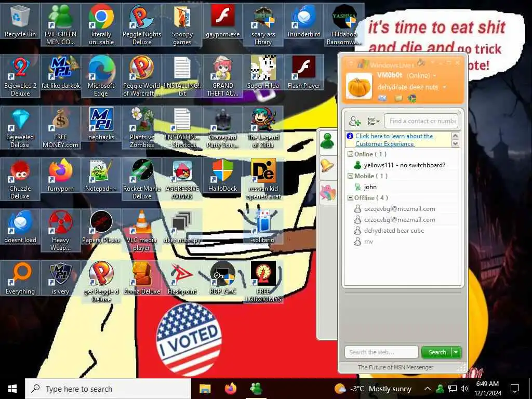
Task: Open the AGGRESSIVE AVIANS shortcut
Action: [182, 179]
